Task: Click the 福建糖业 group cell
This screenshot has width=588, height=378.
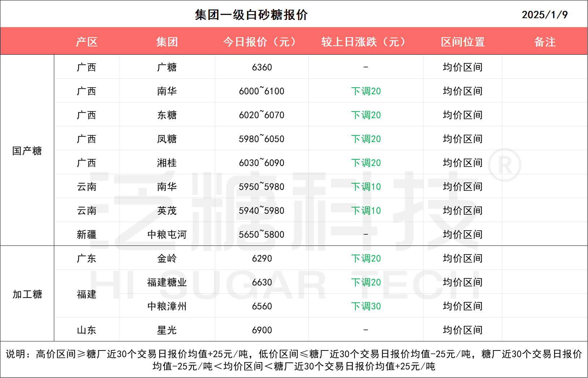Action: [167, 282]
